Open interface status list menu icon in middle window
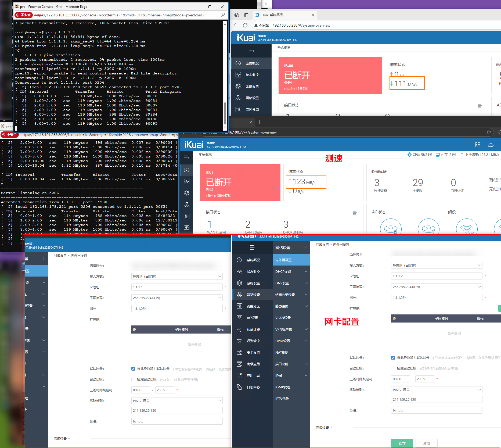 [x=355, y=213]
